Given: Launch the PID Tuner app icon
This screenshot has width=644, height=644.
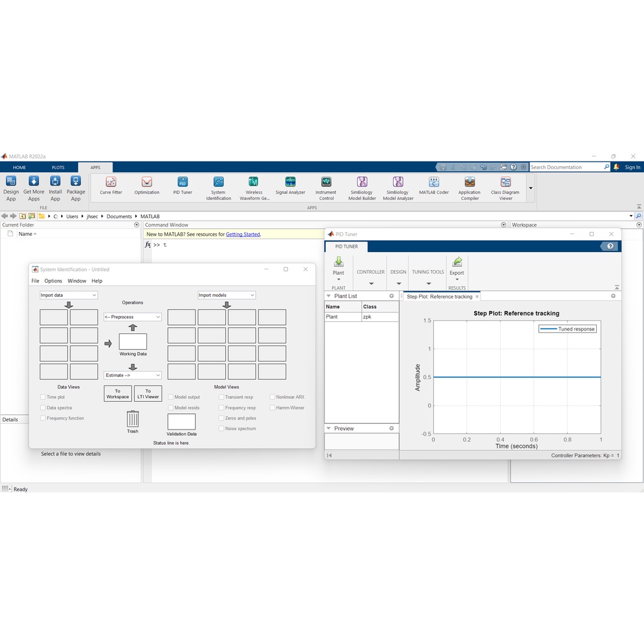Looking at the screenshot, I should coord(182,184).
